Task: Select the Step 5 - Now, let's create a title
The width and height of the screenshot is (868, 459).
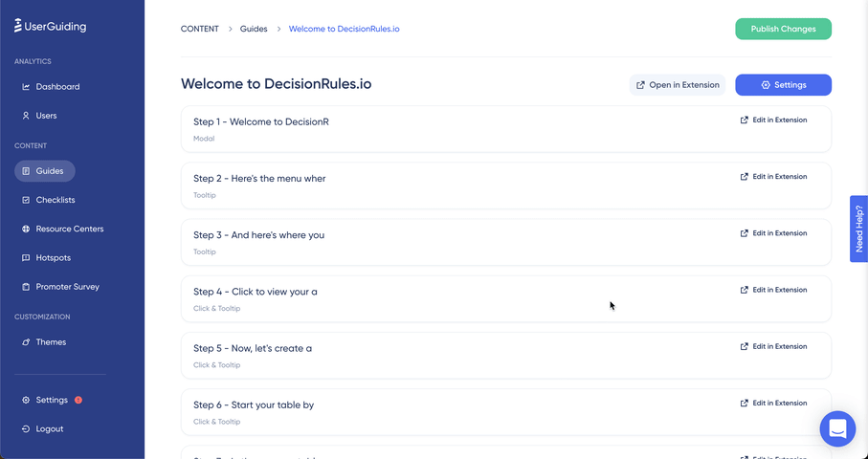Action: click(x=253, y=348)
